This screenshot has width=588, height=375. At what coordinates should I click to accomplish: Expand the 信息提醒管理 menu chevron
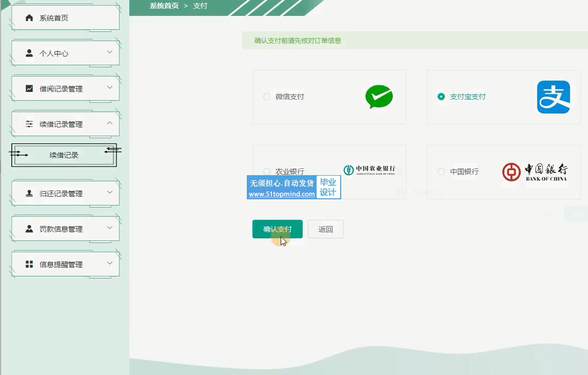click(x=110, y=263)
